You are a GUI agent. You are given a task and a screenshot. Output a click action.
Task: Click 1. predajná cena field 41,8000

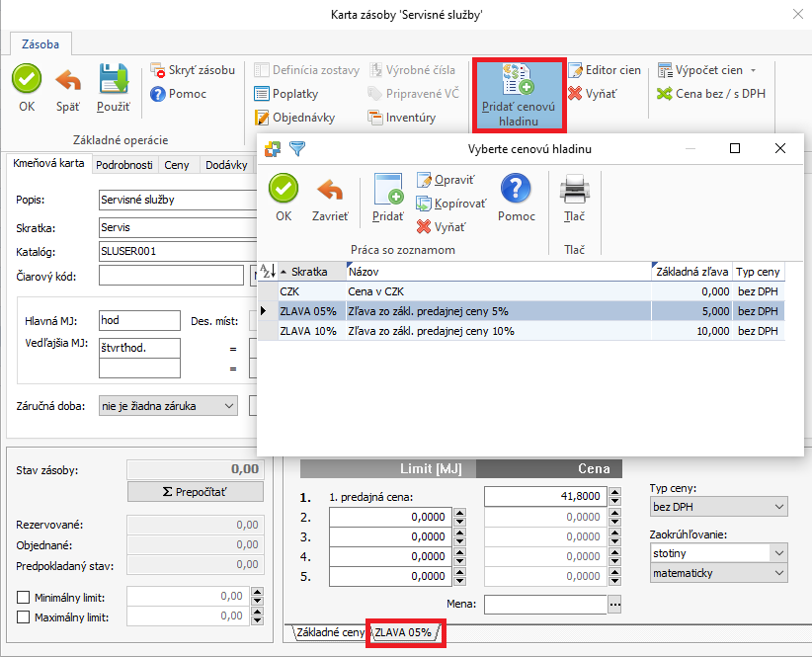point(545,496)
